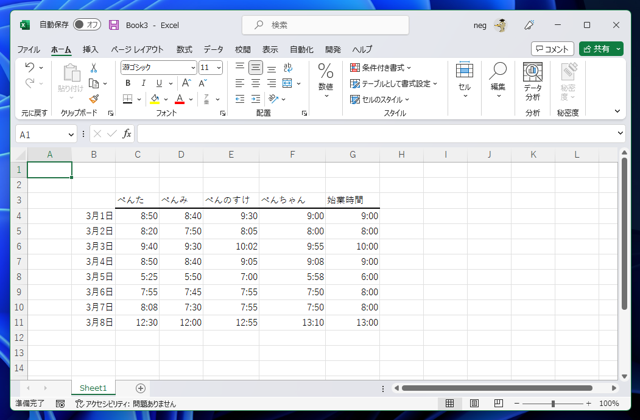
Task: Open the font size dropdown
Action: (x=219, y=68)
